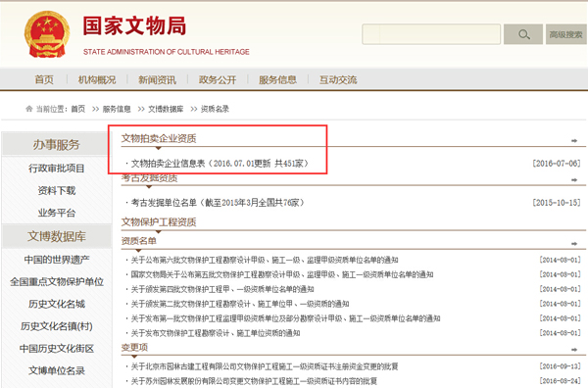Click the home icon in the breadcrumb
The image size is (588, 388).
(x=28, y=109)
